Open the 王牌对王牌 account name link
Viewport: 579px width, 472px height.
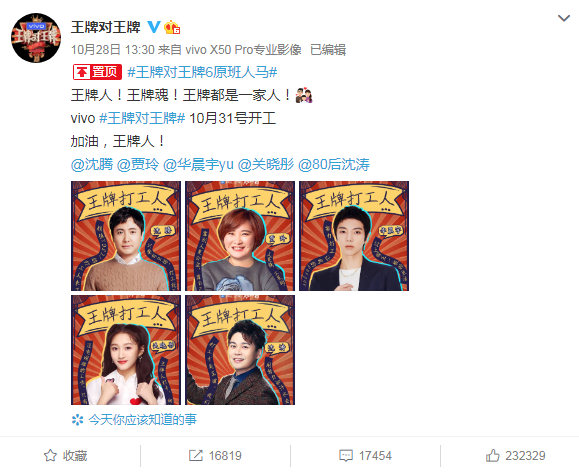[106, 27]
